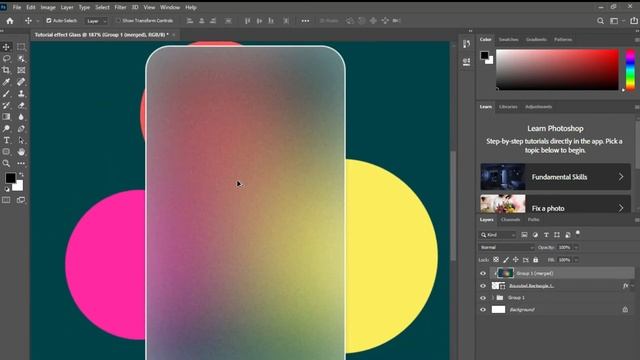Viewport: 640px width, 360px height.
Task: Click the hue slider in Color panel
Action: point(630,70)
